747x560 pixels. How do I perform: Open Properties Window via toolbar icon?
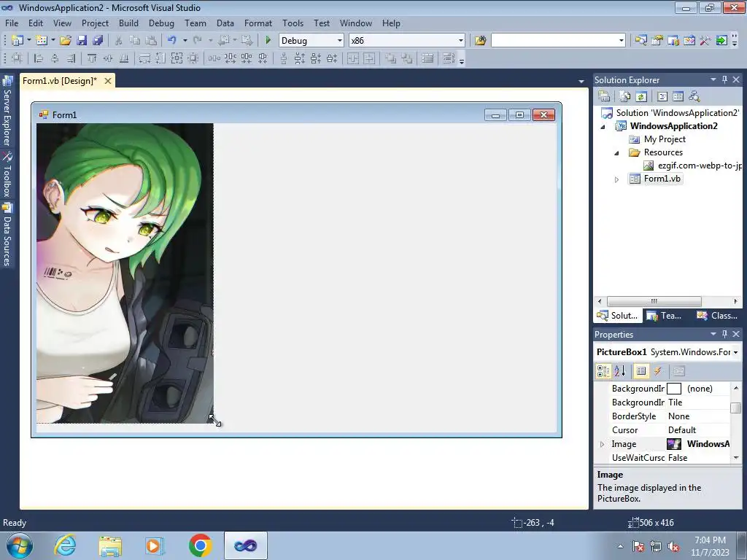click(x=657, y=41)
